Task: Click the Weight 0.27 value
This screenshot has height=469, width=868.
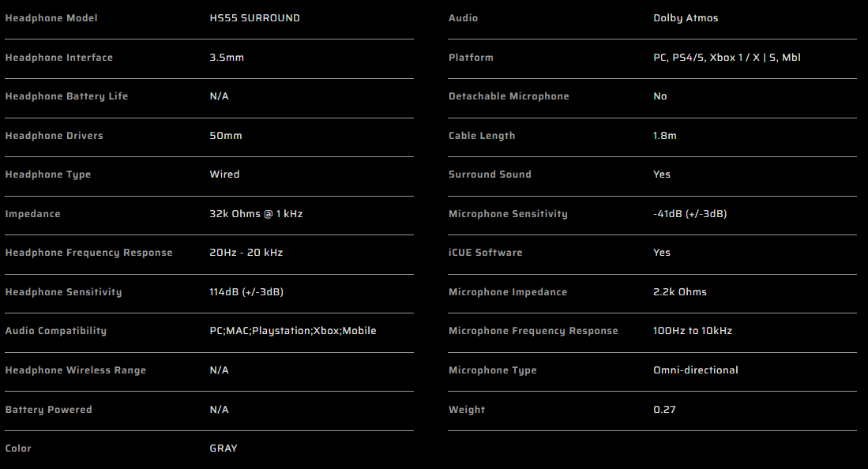Action: [663, 410]
